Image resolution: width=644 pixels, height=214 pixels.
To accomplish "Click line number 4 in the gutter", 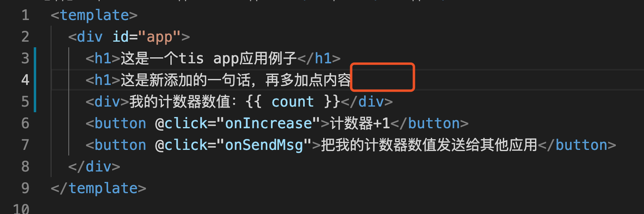I will tap(25, 80).
